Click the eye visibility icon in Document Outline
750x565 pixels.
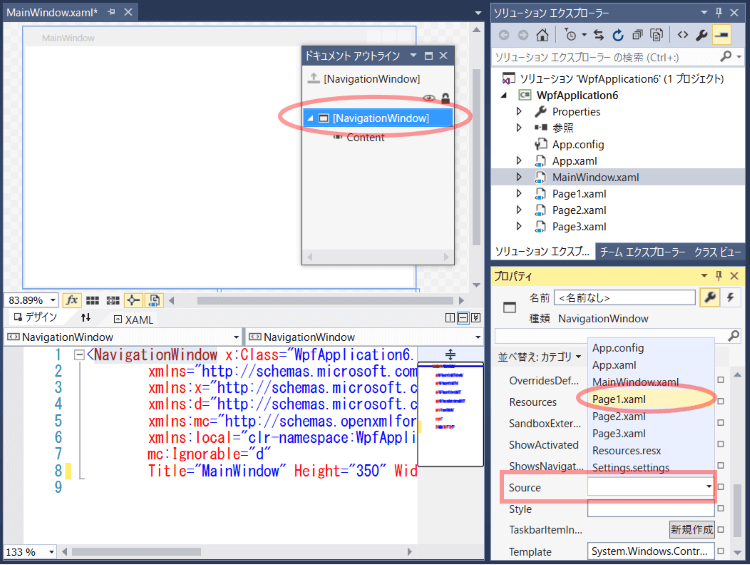[429, 98]
